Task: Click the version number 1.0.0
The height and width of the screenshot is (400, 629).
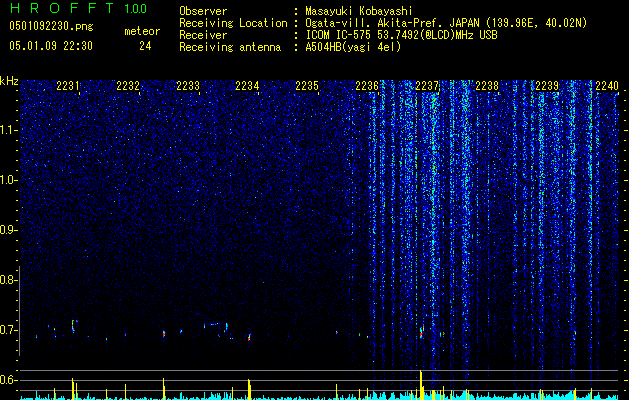Action: pos(136,8)
